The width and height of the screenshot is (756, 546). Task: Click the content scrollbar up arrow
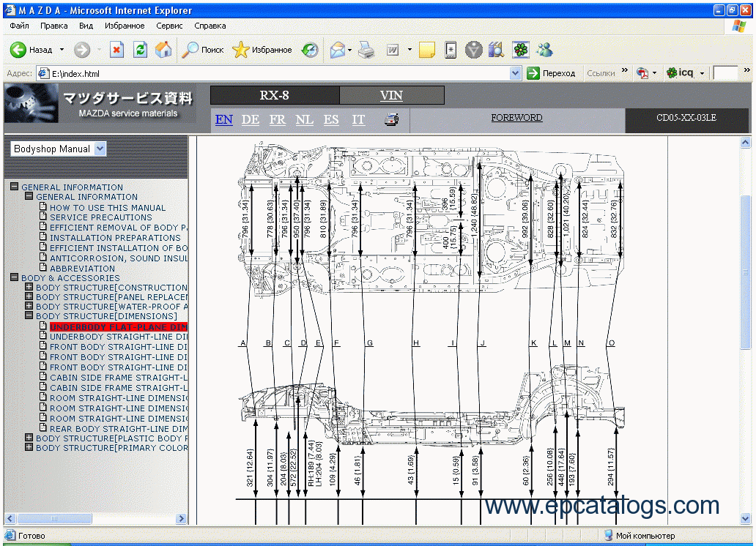[746, 143]
